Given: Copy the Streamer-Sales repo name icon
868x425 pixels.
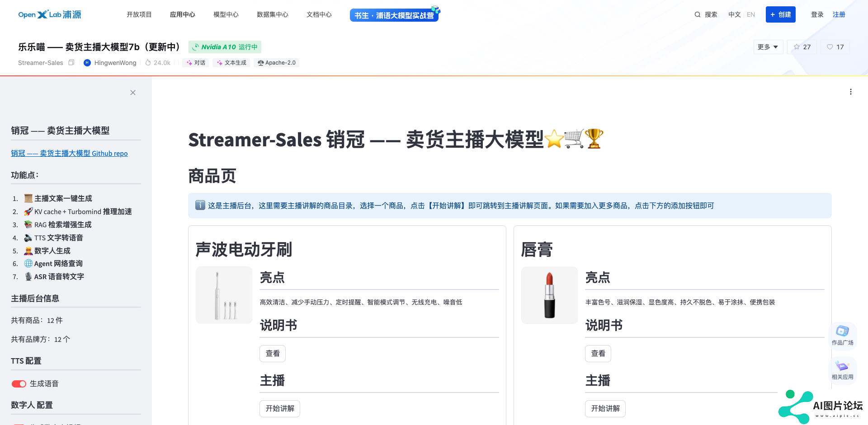Looking at the screenshot, I should coord(71,63).
